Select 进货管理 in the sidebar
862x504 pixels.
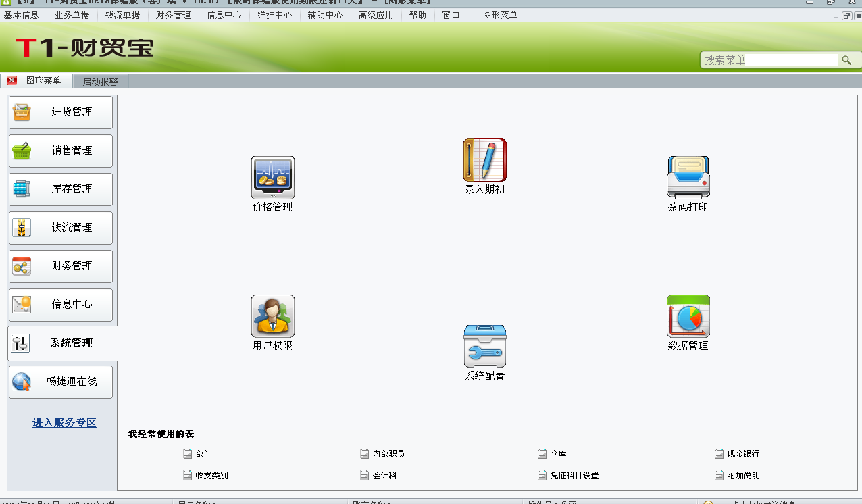pos(61,112)
